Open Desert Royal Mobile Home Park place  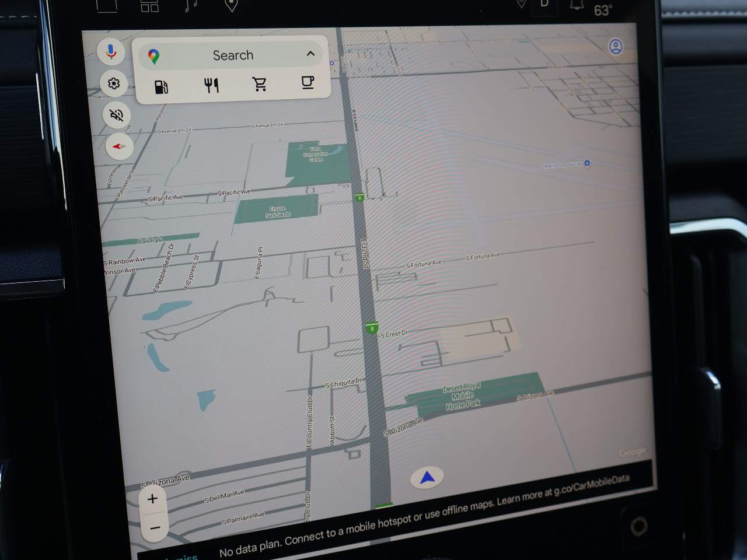pos(462,396)
